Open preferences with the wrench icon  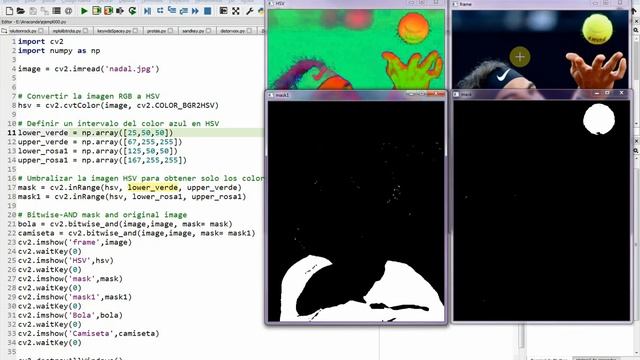(250, 11)
